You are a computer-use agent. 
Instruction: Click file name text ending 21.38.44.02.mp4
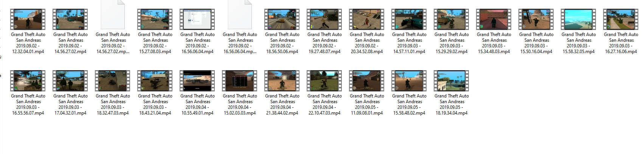coord(282,104)
